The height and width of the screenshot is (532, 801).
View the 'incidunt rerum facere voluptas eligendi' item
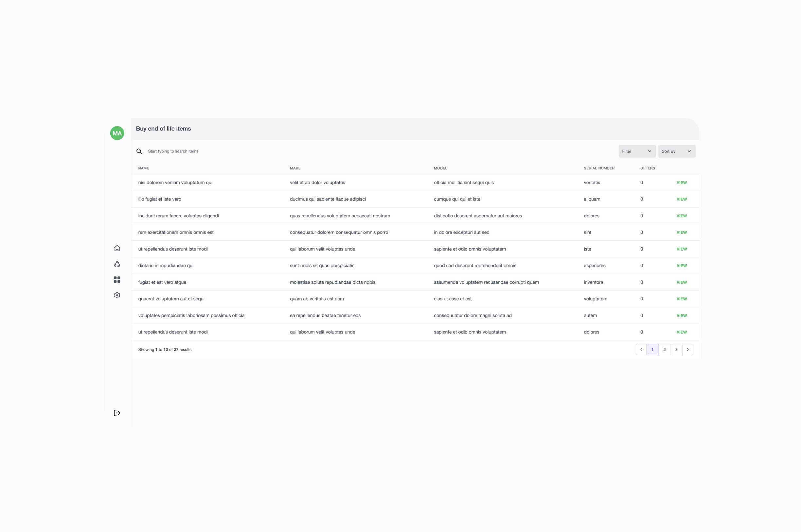(x=682, y=216)
